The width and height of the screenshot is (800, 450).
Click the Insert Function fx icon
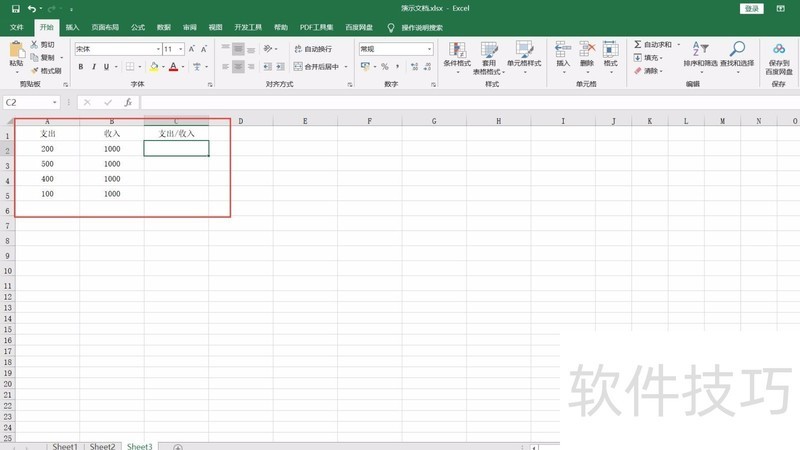128,103
